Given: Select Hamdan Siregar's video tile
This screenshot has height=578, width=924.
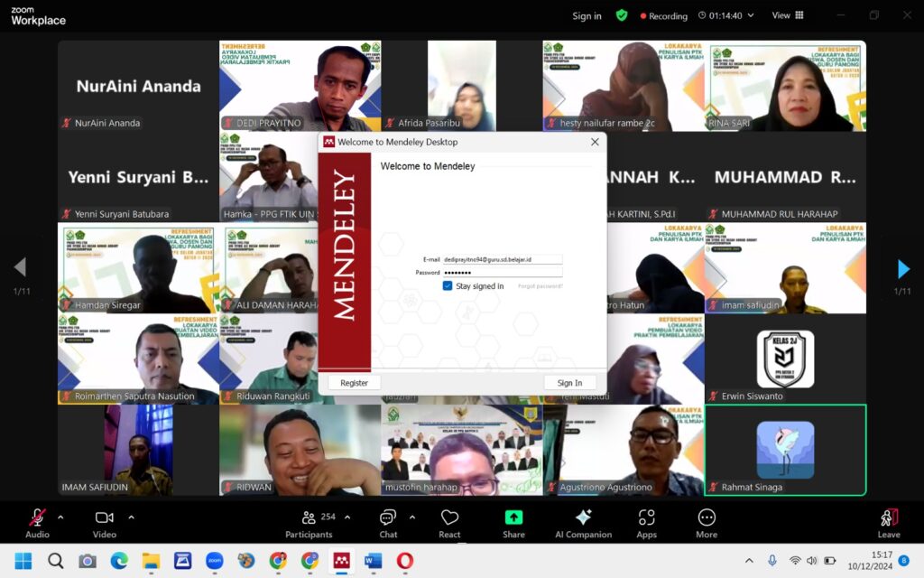Looking at the screenshot, I should tap(138, 267).
